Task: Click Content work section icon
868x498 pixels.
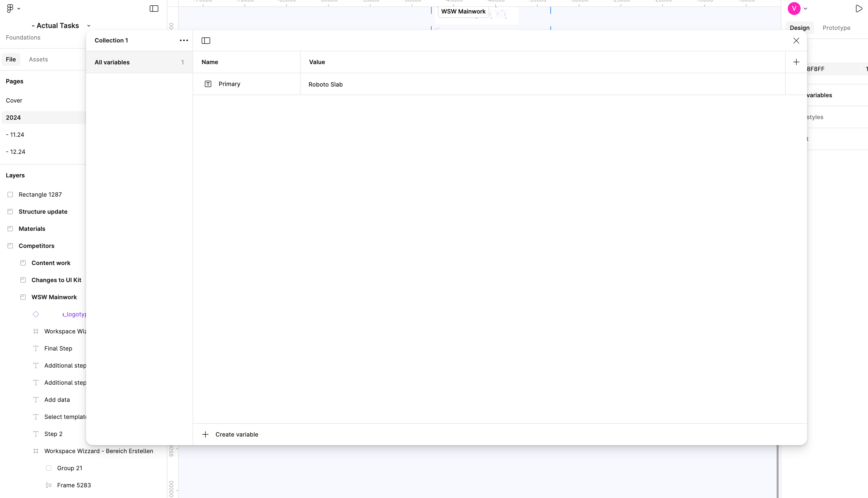Action: click(x=23, y=263)
